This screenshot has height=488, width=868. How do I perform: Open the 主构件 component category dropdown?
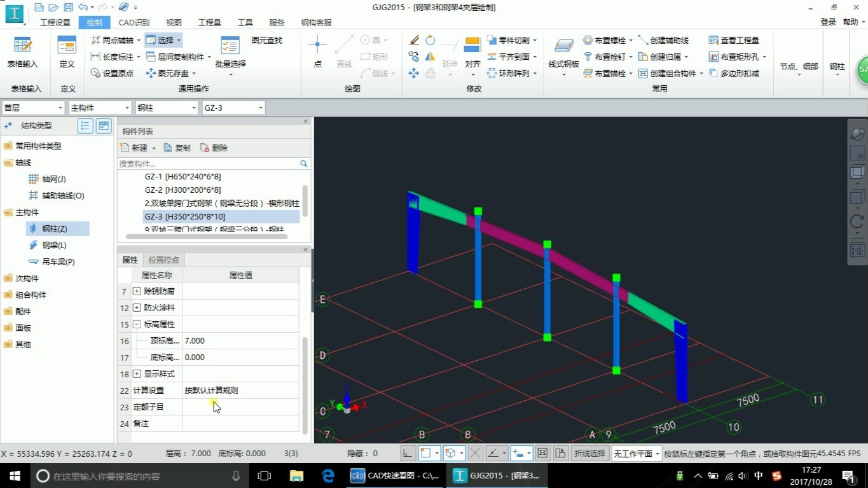point(100,108)
